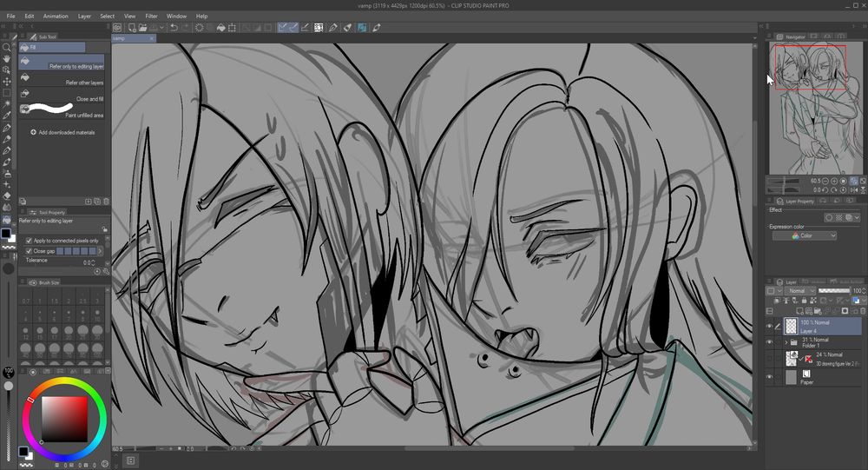868x470 pixels.
Task: Select the Eyedropper tool
Action: coord(7,116)
